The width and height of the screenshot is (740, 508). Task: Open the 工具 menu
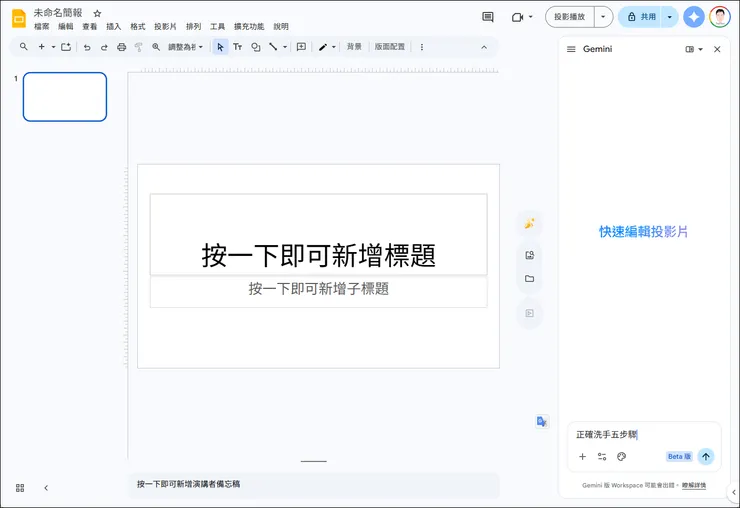pos(218,26)
